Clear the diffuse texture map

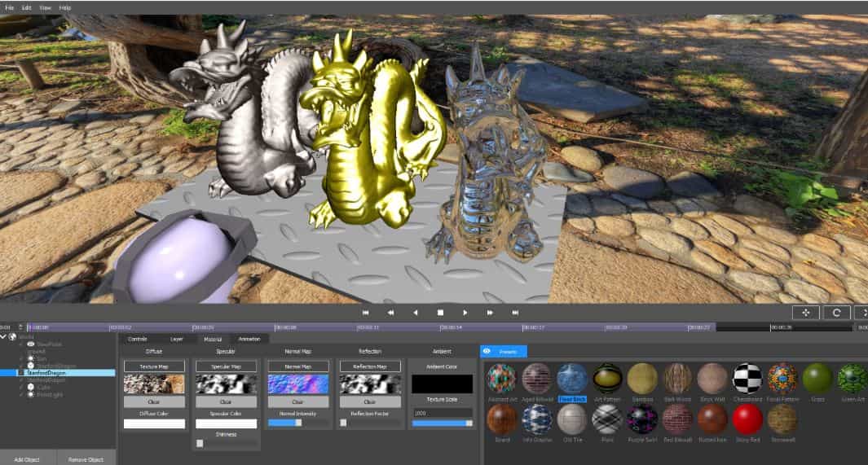point(154,402)
